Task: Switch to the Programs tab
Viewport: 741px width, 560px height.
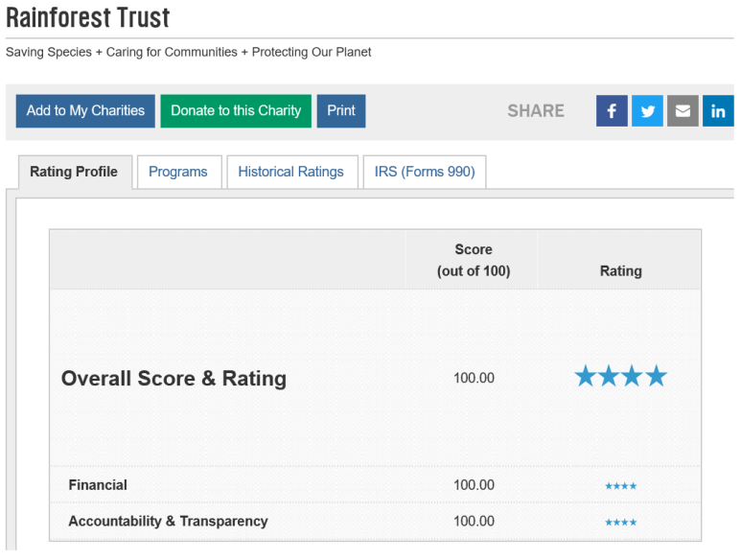Action: [x=178, y=172]
